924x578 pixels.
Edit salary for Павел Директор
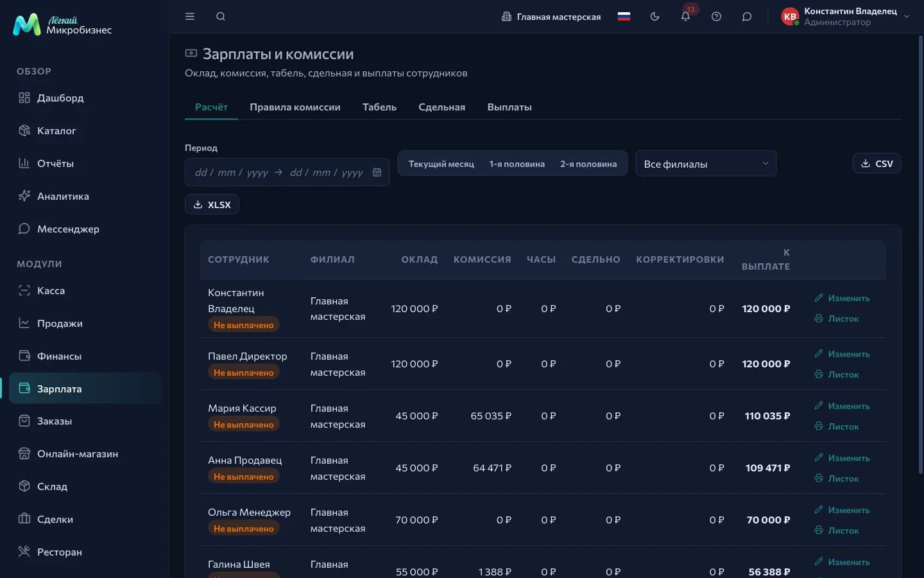(x=843, y=354)
